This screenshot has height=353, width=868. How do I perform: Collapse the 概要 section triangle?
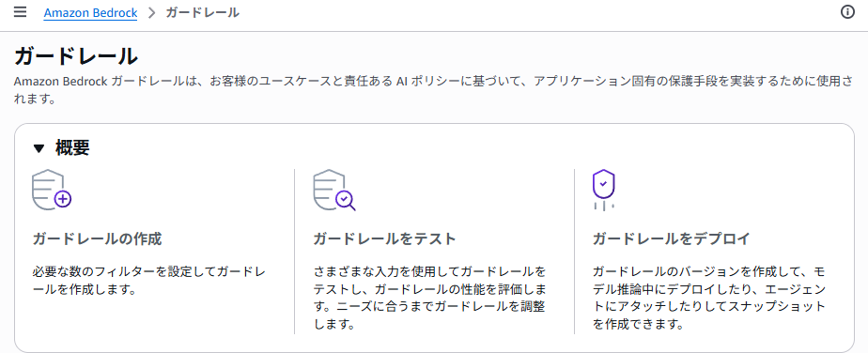click(x=39, y=148)
